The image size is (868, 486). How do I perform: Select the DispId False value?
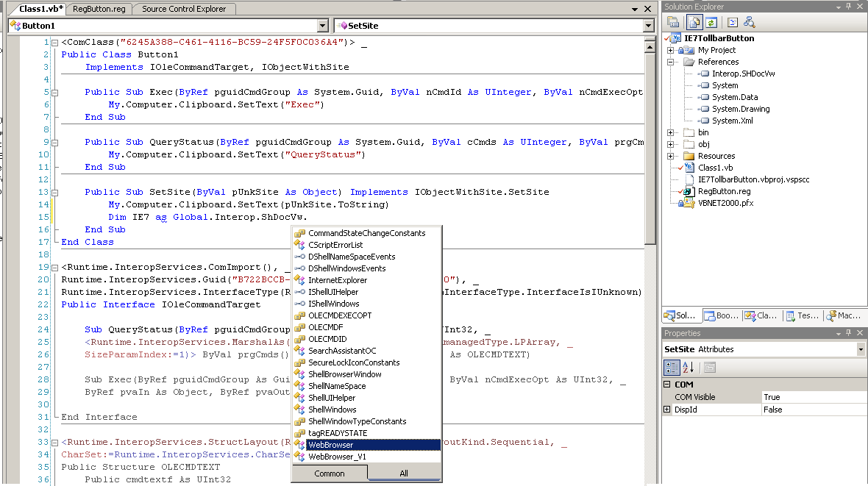pos(814,410)
